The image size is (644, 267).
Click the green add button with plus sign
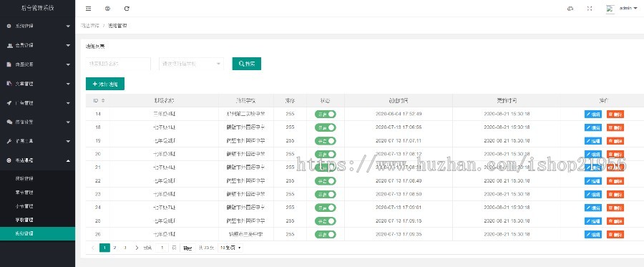pyautogui.click(x=105, y=84)
